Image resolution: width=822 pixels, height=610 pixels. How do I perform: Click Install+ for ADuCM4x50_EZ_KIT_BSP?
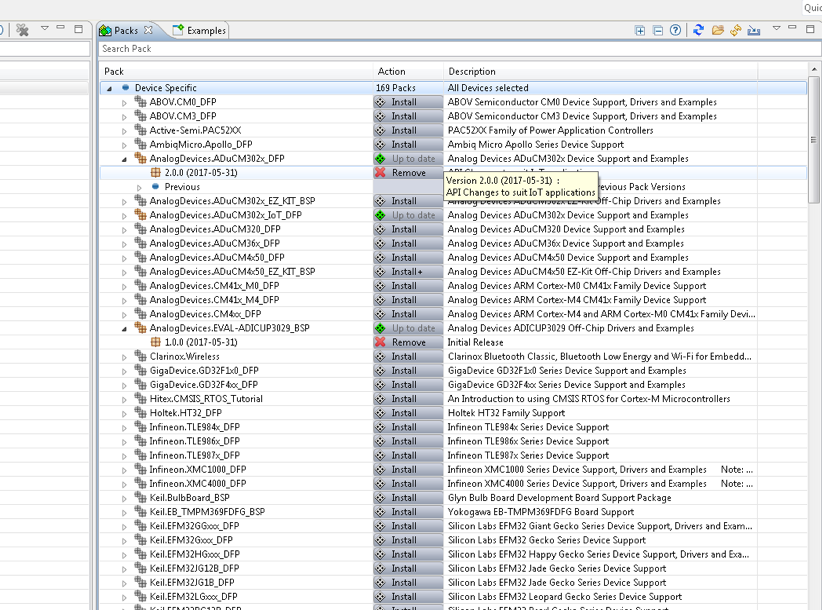pyautogui.click(x=408, y=272)
